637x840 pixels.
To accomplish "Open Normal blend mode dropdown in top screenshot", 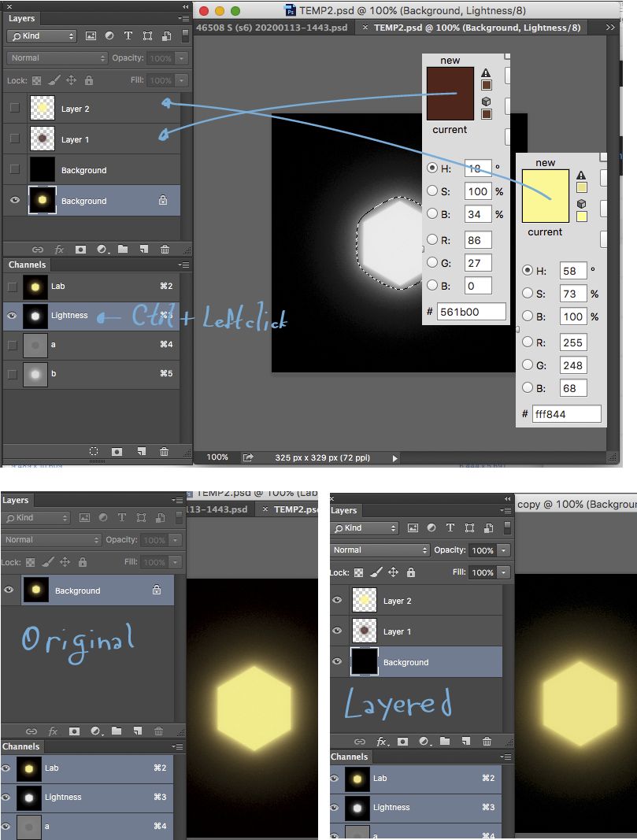I will (x=57, y=57).
